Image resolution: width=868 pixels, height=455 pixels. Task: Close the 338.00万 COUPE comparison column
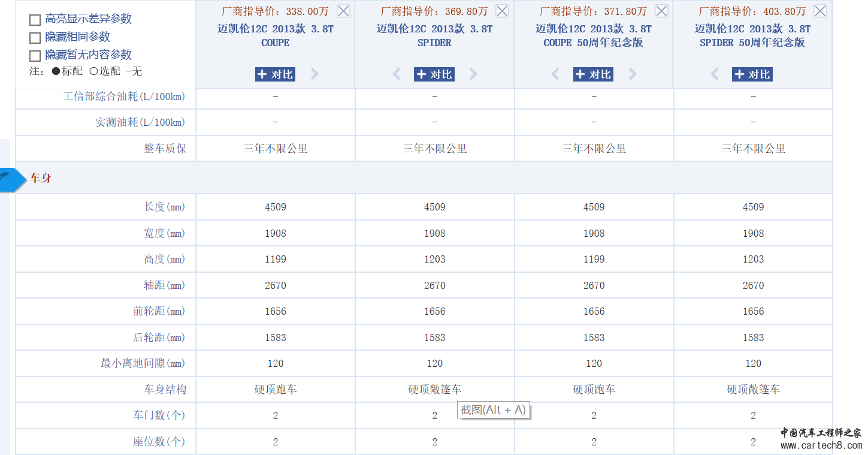coord(343,10)
